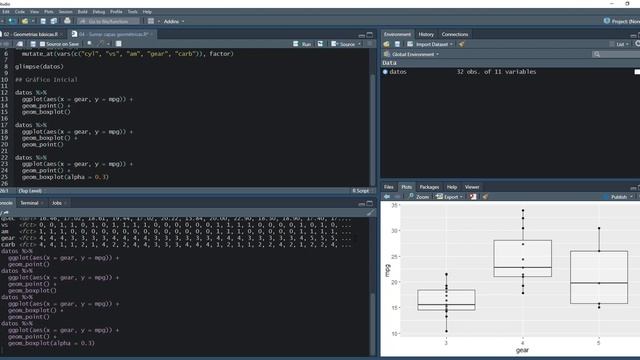
Task: Click the print icon in main toolbar
Action: coord(67,21)
